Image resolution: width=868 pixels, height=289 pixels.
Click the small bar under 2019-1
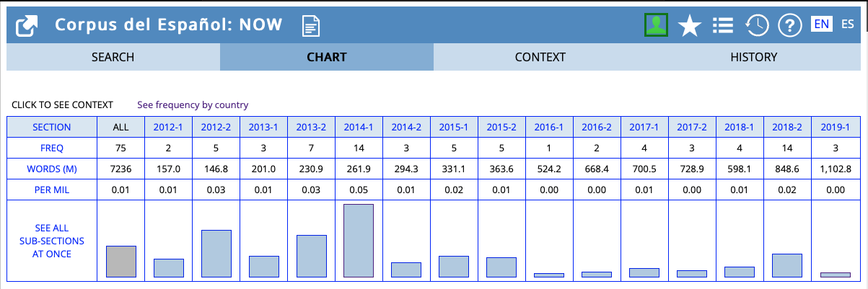(x=835, y=275)
